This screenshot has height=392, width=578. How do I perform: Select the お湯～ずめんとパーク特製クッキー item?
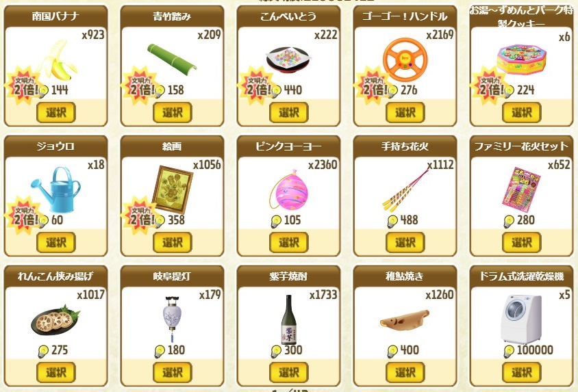click(x=522, y=112)
